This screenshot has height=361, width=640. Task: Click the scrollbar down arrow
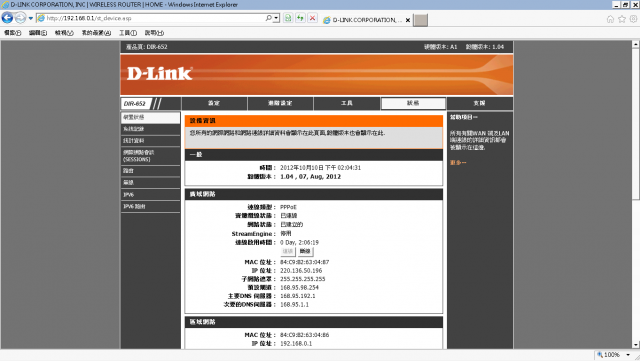pyautogui.click(x=636, y=345)
